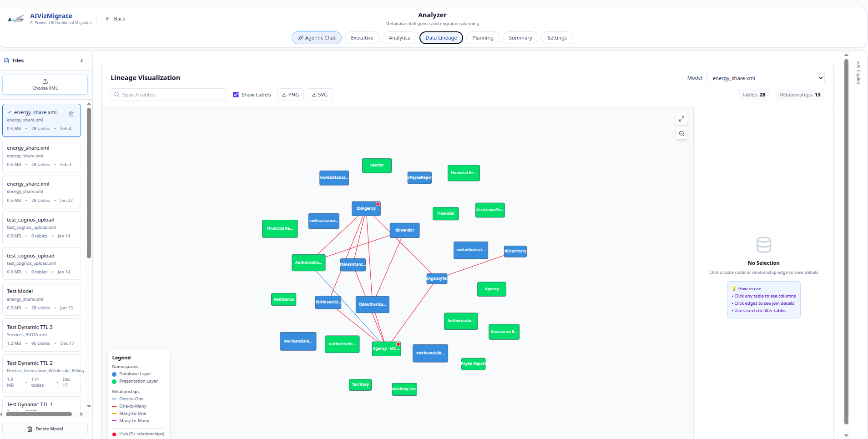Select the Data Lineage tab
The image size is (868, 439).
click(441, 38)
